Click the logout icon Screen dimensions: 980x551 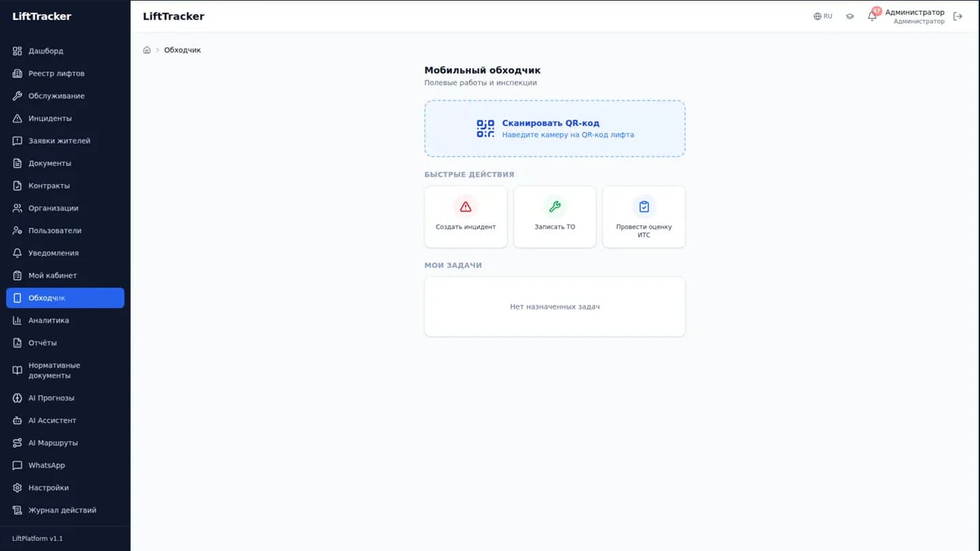958,16
